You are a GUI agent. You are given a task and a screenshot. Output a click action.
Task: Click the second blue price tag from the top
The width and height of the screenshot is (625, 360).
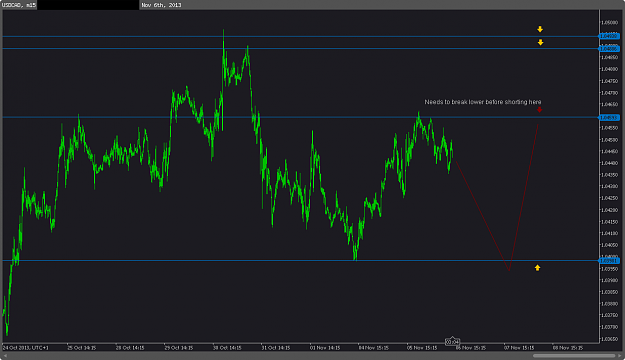click(609, 49)
